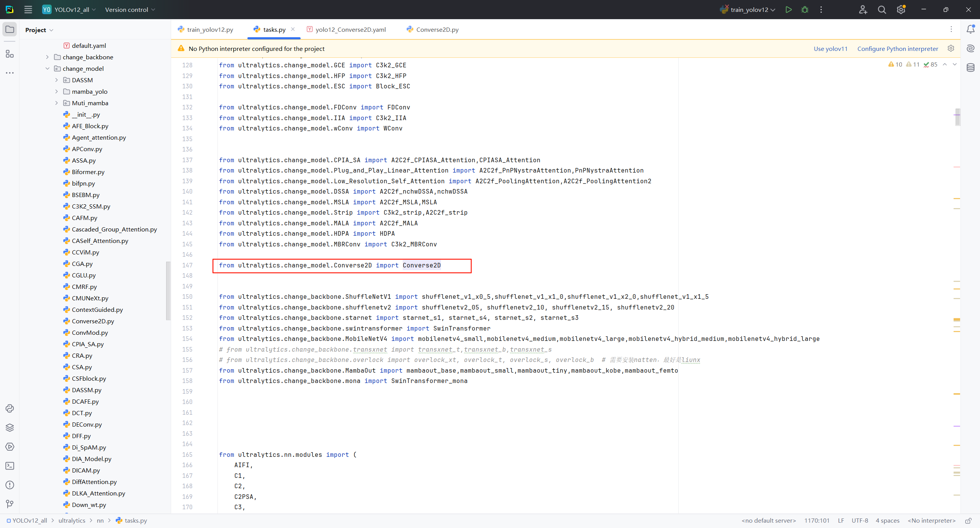Click Configure Python interpreter link

[897, 49]
